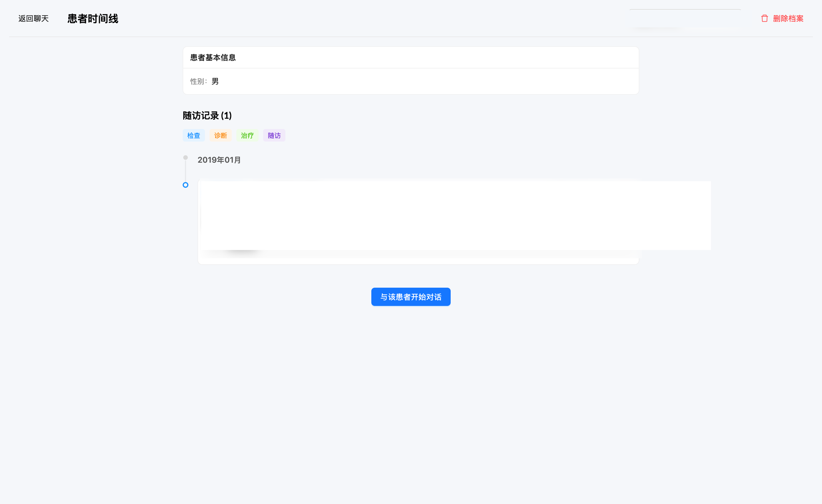Select the 检查 tag filter
The width and height of the screenshot is (822, 504).
pyautogui.click(x=194, y=136)
